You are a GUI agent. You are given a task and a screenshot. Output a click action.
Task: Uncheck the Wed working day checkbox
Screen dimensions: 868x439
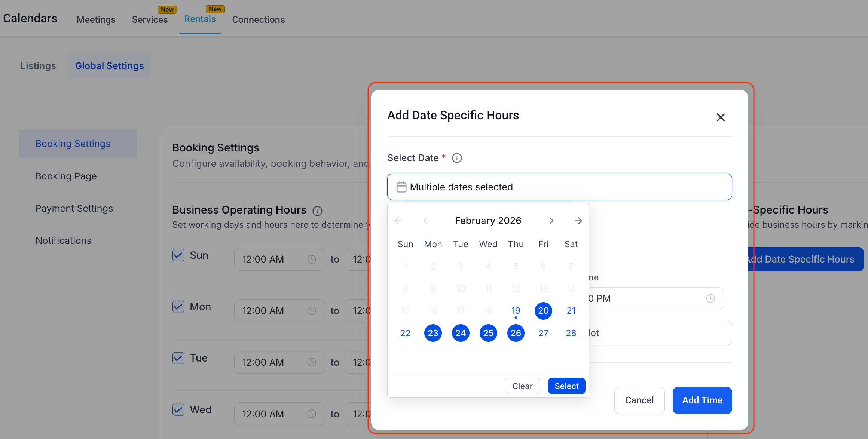178,410
